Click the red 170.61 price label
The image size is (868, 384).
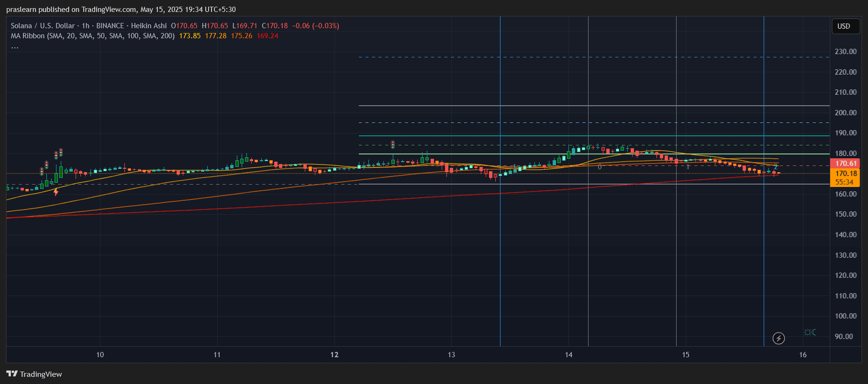(846, 164)
